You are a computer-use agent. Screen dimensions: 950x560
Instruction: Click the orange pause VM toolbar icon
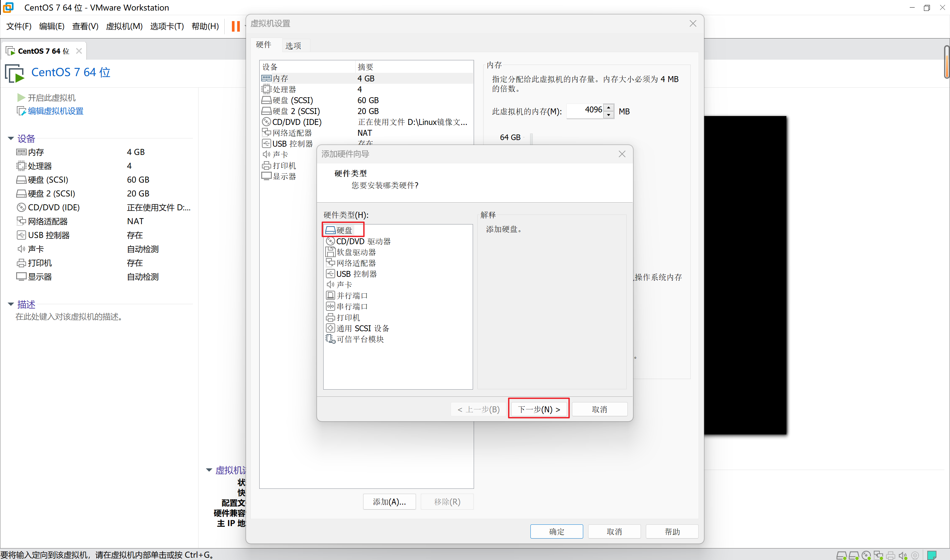(236, 26)
